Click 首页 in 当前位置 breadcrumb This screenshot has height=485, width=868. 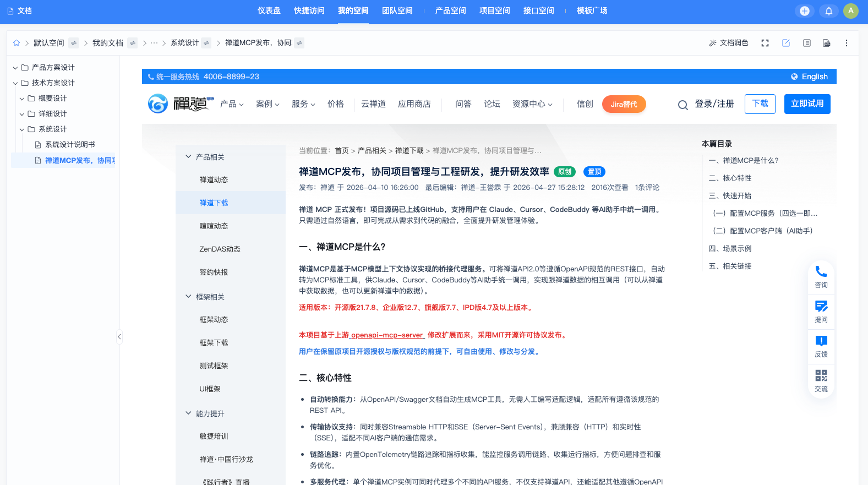[x=342, y=151]
